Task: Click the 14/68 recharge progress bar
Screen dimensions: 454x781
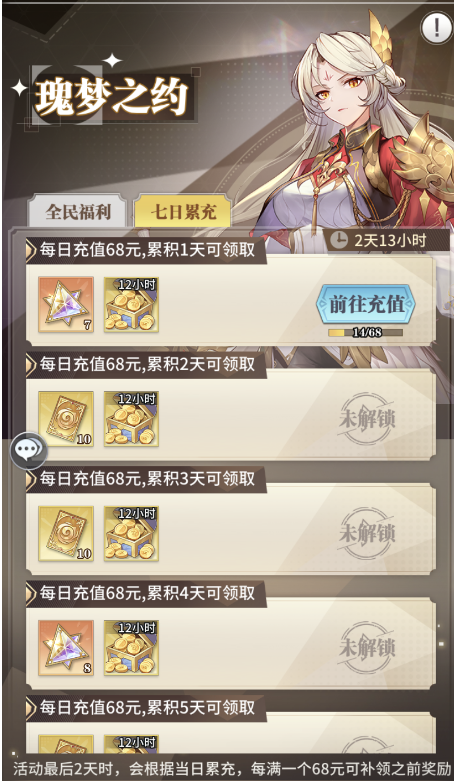Action: pyautogui.click(x=366, y=332)
